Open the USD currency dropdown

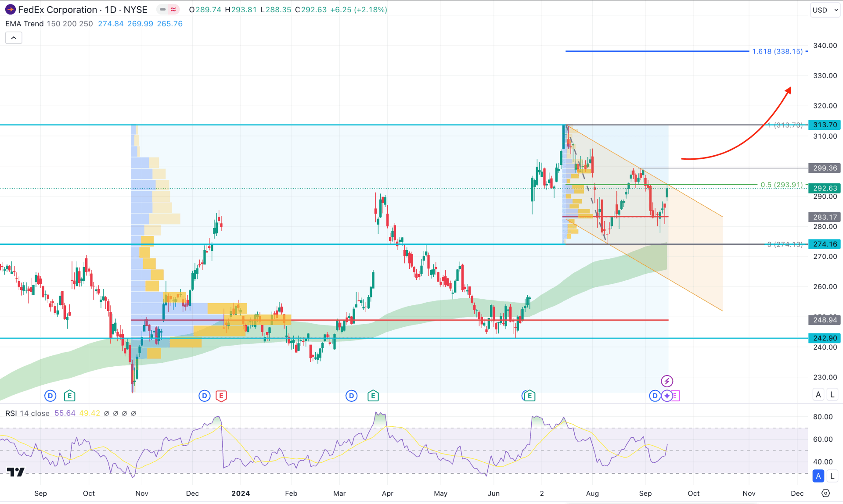tap(825, 10)
